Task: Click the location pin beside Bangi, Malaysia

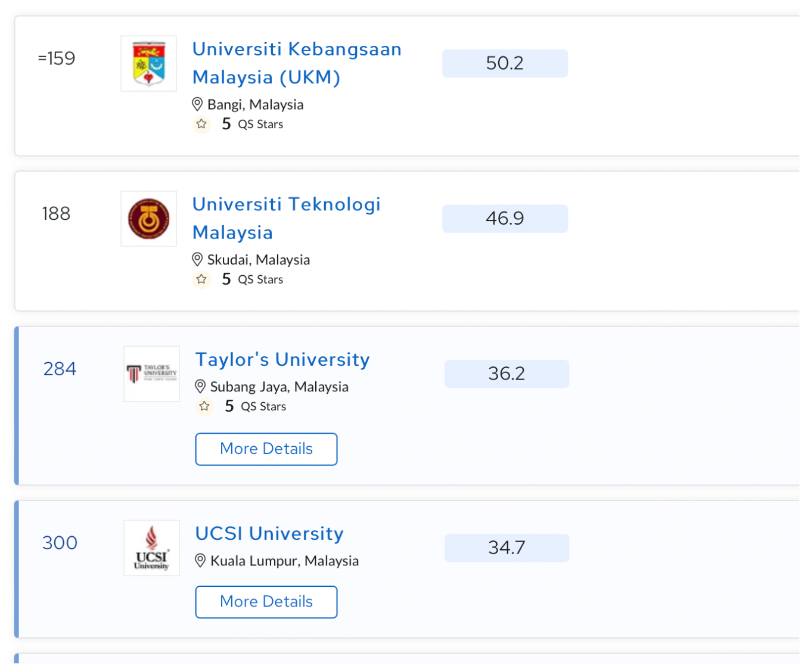Action: (x=197, y=105)
